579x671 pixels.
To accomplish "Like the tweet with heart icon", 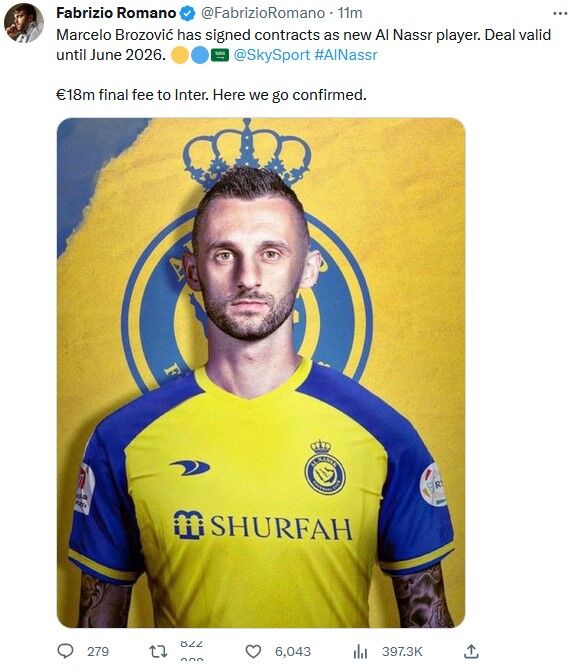I will tap(253, 651).
